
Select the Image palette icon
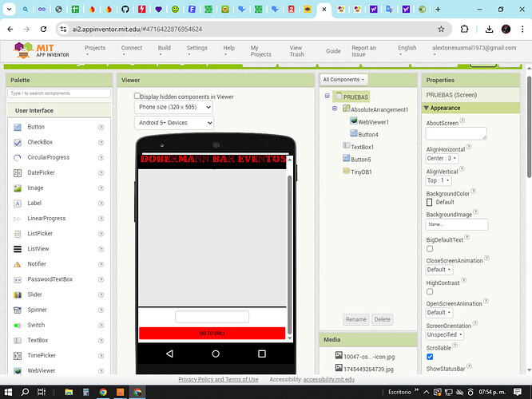(18, 188)
